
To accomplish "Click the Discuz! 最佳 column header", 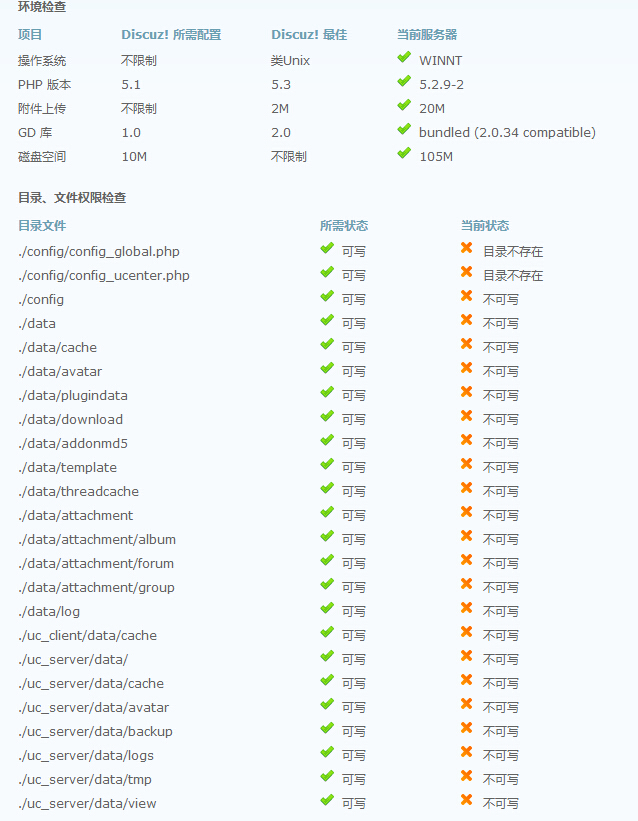I will [x=309, y=35].
